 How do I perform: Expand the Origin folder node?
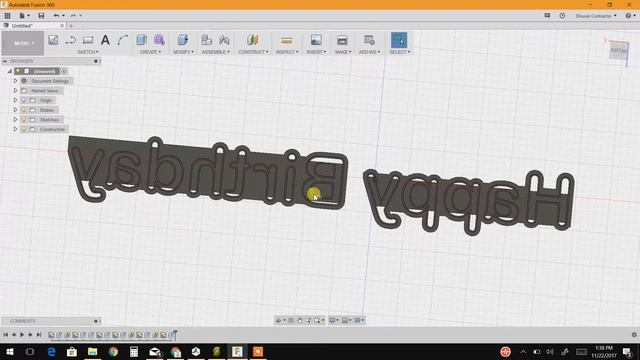point(16,100)
